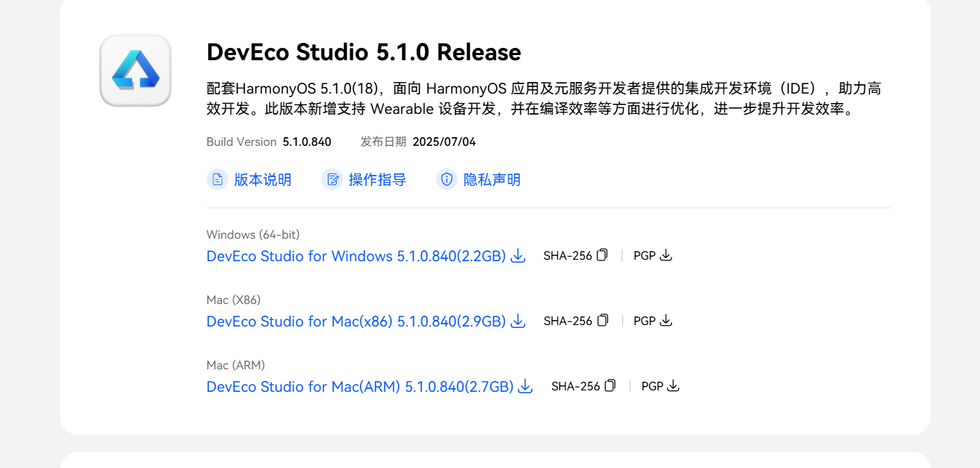Screen dimensions: 980x468
Task: Click the download arrow for Mac(x86) package
Action: (x=517, y=321)
